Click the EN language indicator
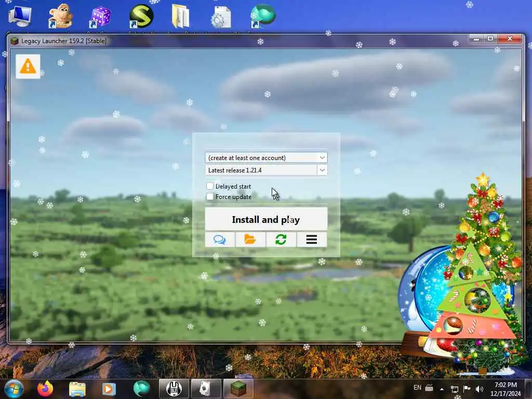The image size is (532, 399). pos(417,388)
